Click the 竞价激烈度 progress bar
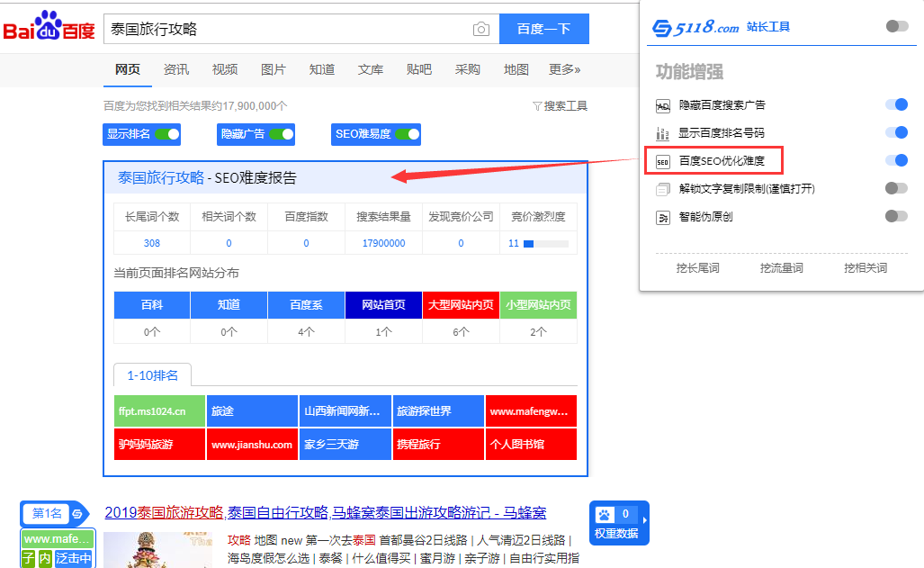The height and width of the screenshot is (568, 924). 546,244
